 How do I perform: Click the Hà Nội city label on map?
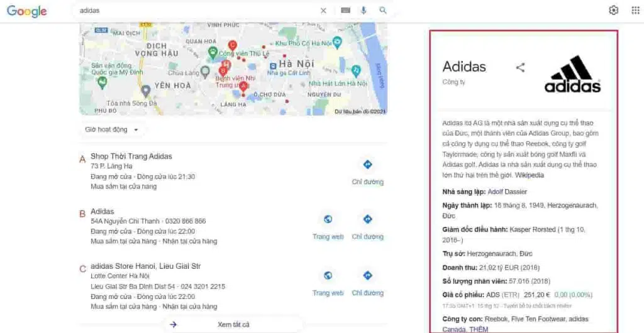tap(296, 64)
